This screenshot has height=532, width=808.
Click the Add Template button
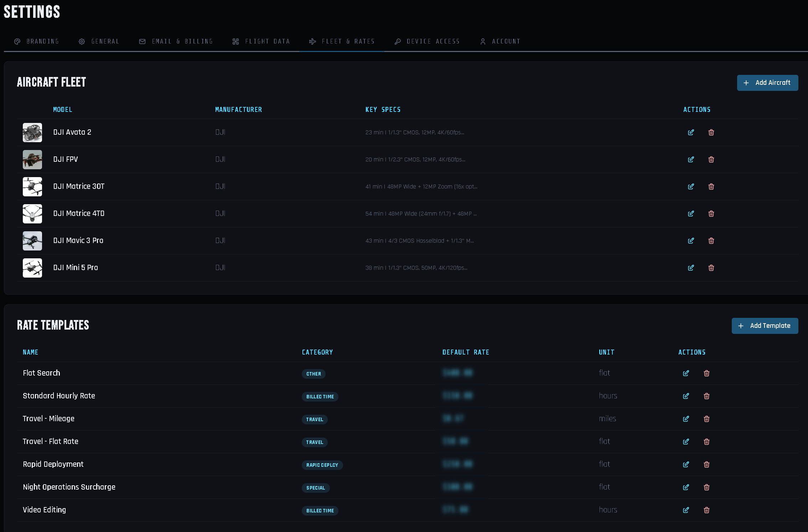point(765,326)
